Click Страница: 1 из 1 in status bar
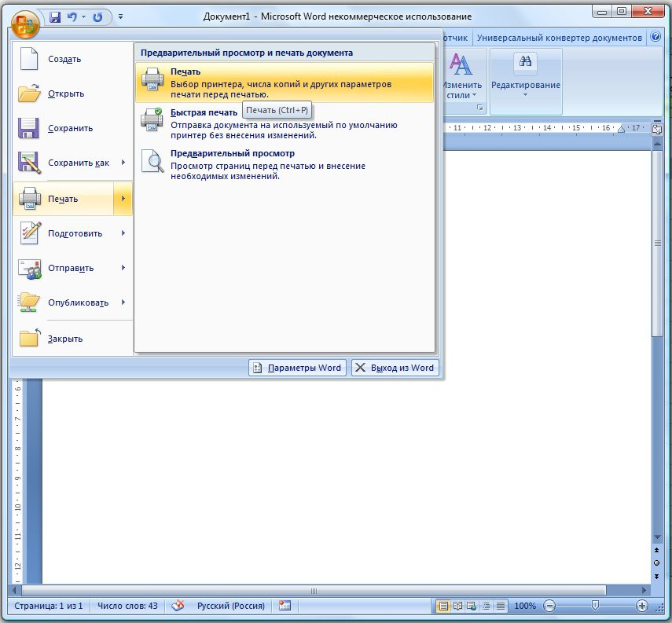The width and height of the screenshot is (672, 623). click(x=48, y=606)
